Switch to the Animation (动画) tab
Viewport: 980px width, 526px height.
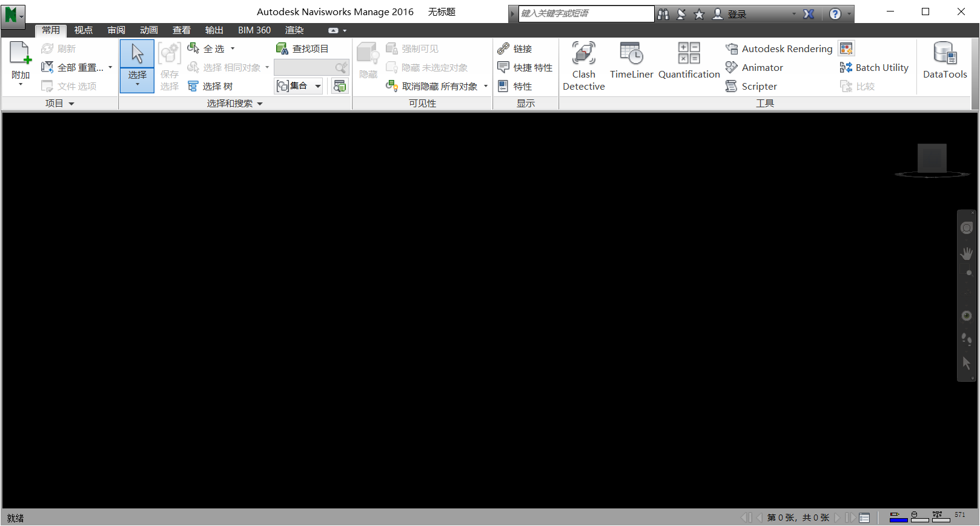coord(149,30)
